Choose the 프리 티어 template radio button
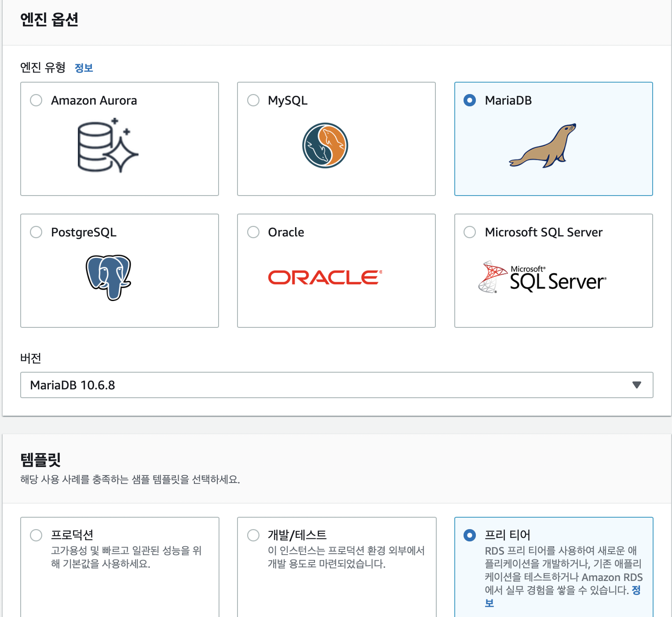This screenshot has height=617, width=672. tap(470, 535)
